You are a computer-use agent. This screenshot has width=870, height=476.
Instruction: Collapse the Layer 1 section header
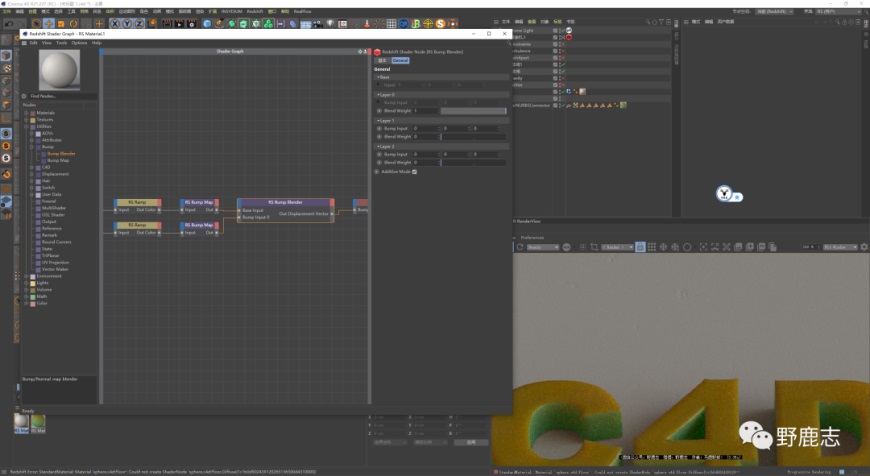coord(442,120)
